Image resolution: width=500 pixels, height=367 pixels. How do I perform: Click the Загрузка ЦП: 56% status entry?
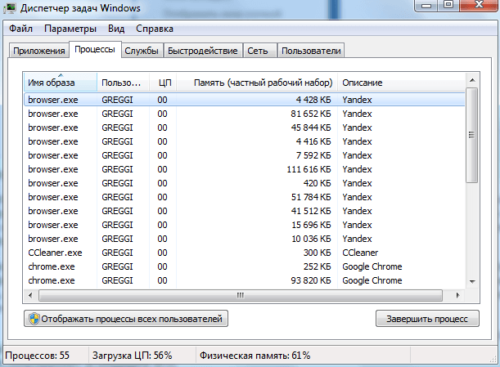point(132,355)
